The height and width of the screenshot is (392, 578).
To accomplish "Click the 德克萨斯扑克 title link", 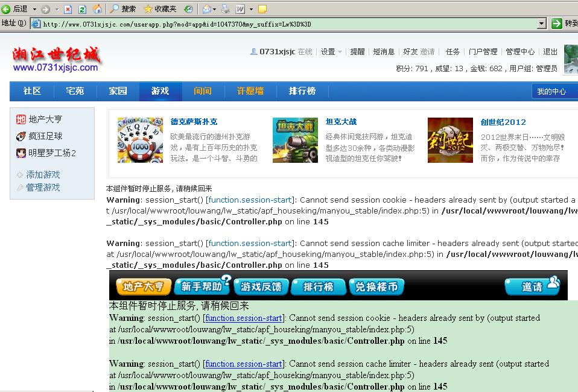I will tap(194, 122).
